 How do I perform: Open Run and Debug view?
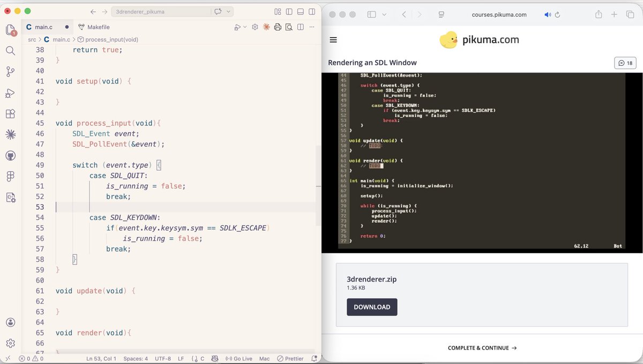point(10,93)
